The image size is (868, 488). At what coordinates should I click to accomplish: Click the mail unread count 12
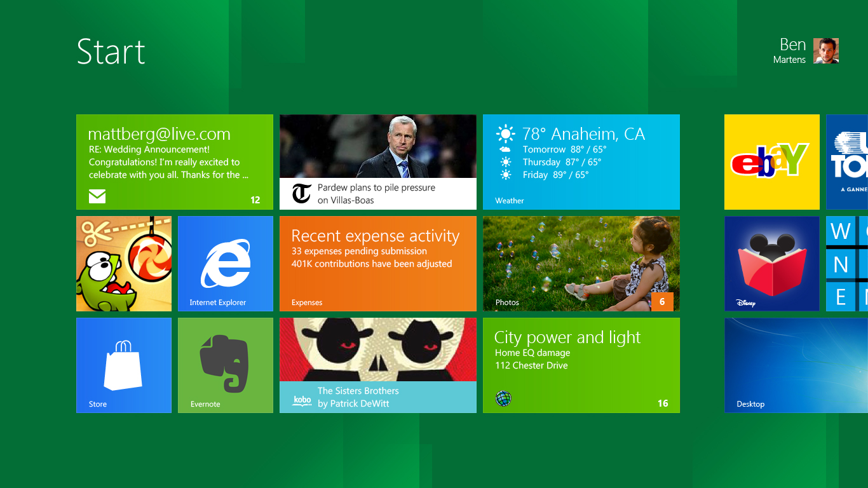tap(255, 200)
